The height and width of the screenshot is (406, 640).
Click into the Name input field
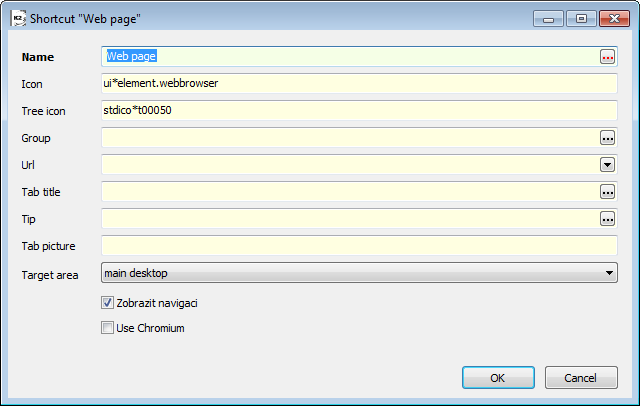point(350,57)
